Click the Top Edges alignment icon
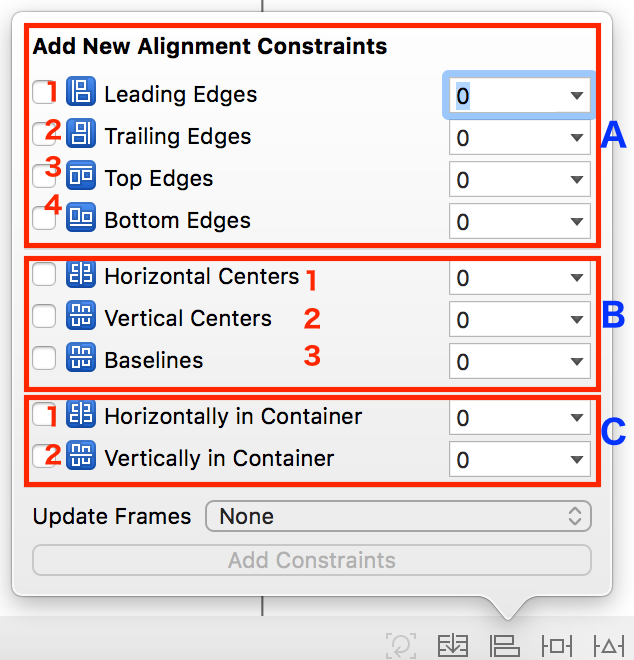The width and height of the screenshot is (634, 660). coord(80,177)
